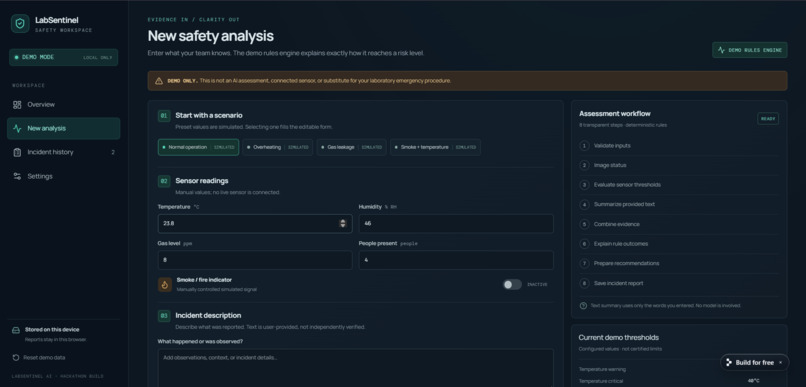806x387 pixels.
Task: Click the Reset demo data refresh icon
Action: click(x=16, y=358)
